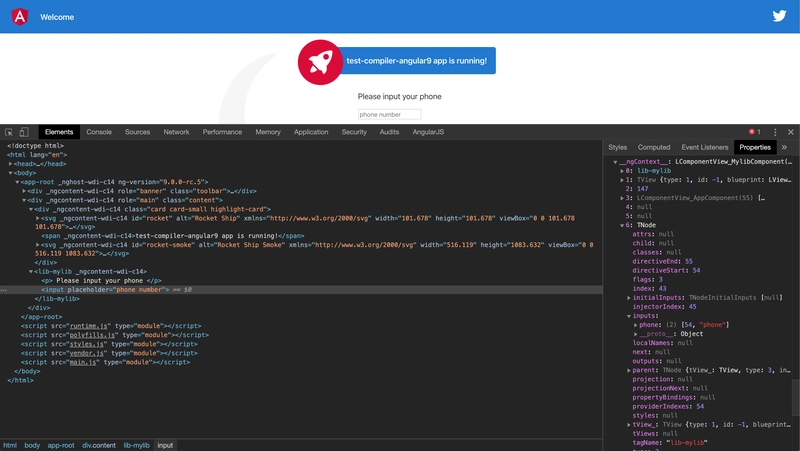Collapse the app-root element node
Image resolution: width=800 pixels, height=451 pixels.
click(x=17, y=182)
